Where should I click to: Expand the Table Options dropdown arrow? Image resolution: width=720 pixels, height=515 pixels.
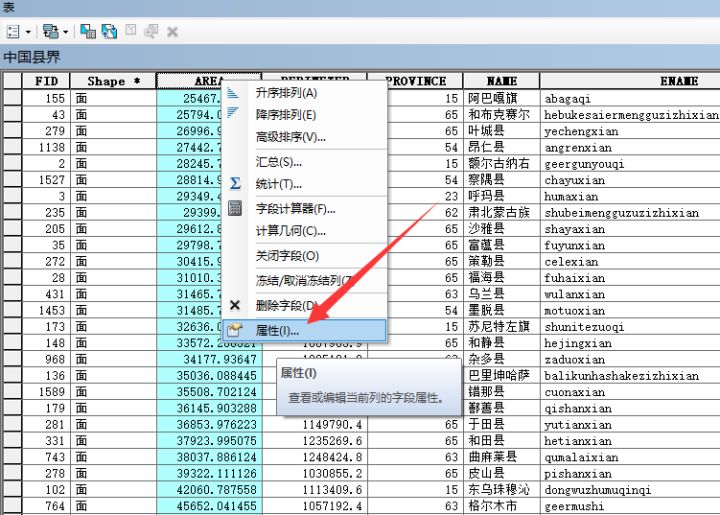click(x=28, y=32)
